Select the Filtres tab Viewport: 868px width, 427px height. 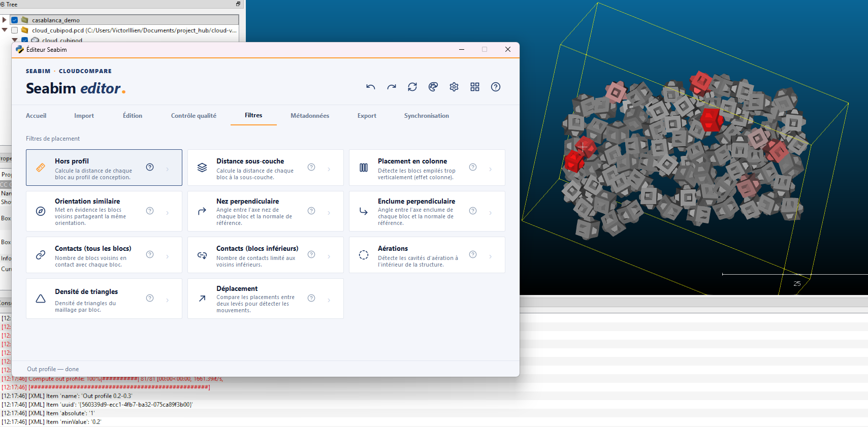253,115
